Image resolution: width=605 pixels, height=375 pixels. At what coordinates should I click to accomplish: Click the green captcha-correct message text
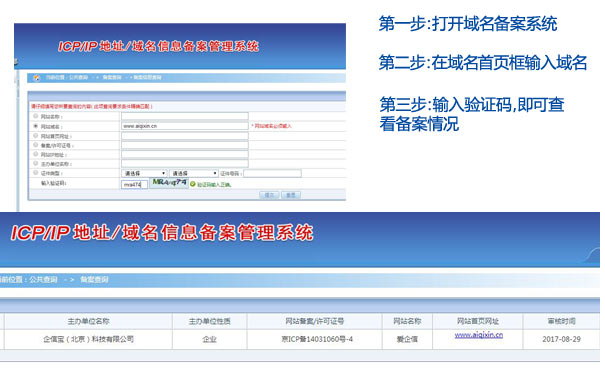pyautogui.click(x=214, y=185)
